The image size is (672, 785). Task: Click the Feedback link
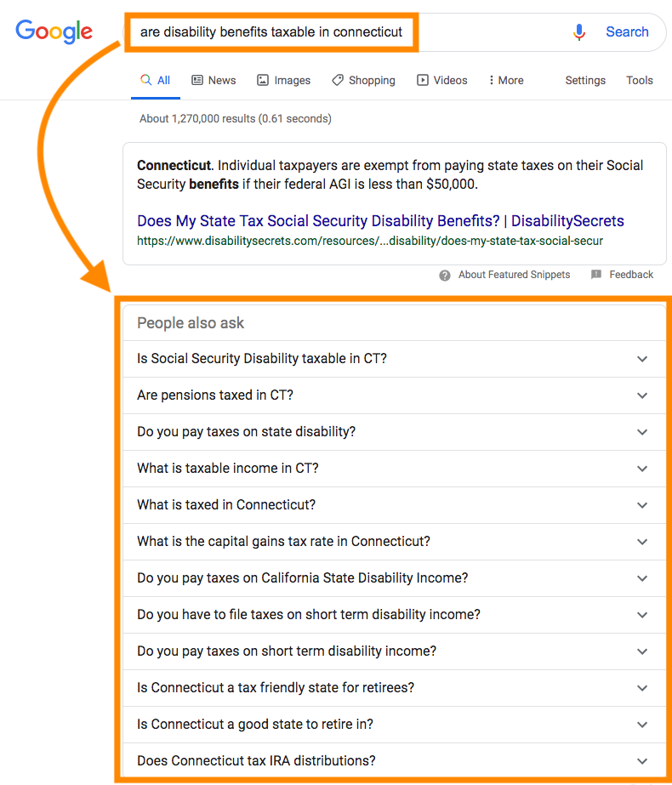pyautogui.click(x=631, y=275)
